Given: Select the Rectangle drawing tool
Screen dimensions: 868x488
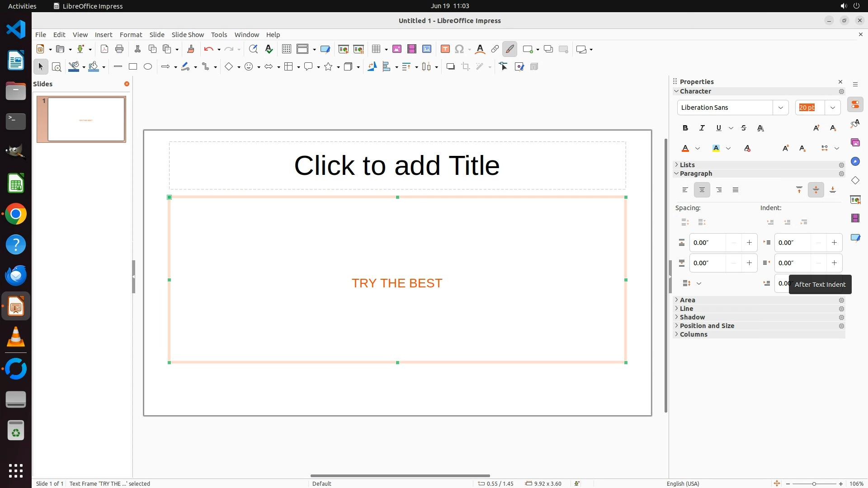Looking at the screenshot, I should coord(132,66).
